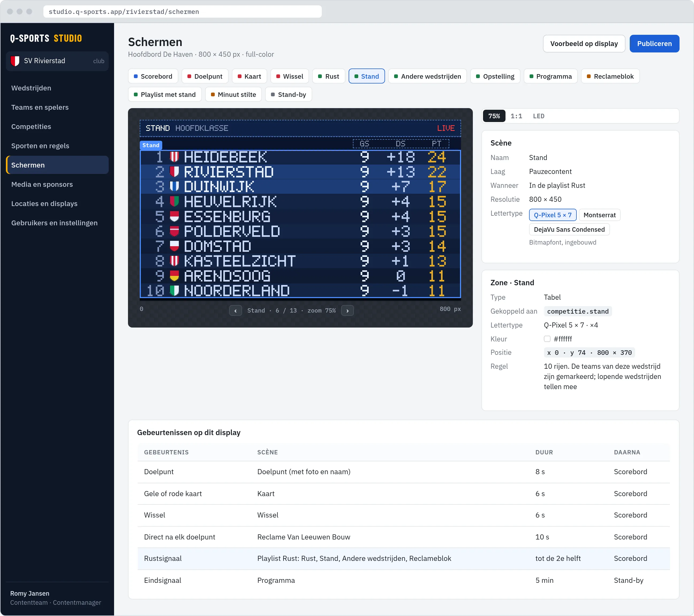Viewport: 694px width, 616px height.
Task: Select the Eindsignaal event row
Action: (403, 581)
